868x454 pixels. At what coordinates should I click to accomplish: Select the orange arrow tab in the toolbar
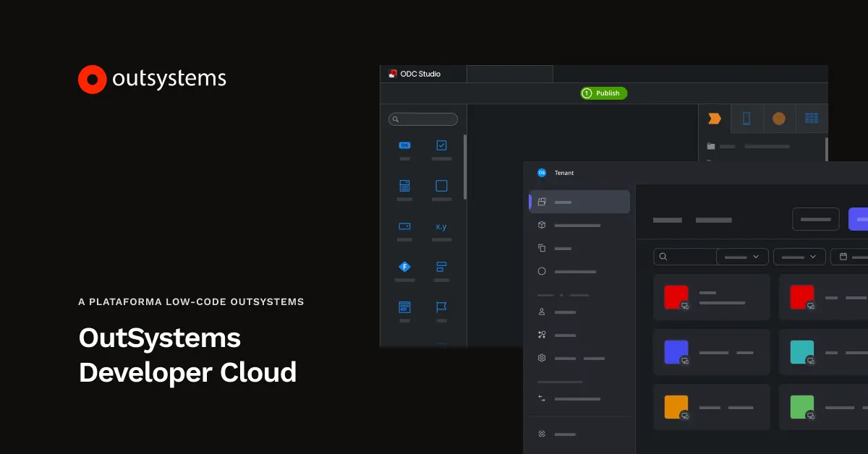[x=715, y=118]
